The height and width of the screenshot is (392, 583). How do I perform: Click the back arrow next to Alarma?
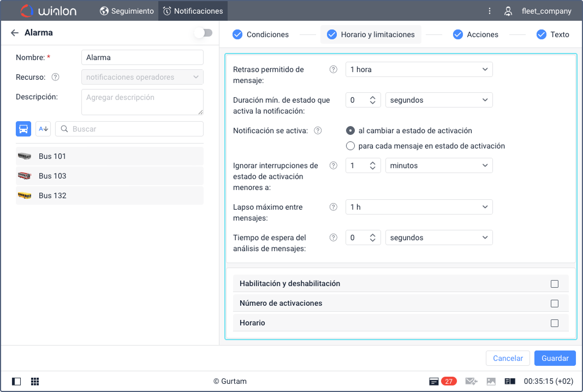point(15,33)
